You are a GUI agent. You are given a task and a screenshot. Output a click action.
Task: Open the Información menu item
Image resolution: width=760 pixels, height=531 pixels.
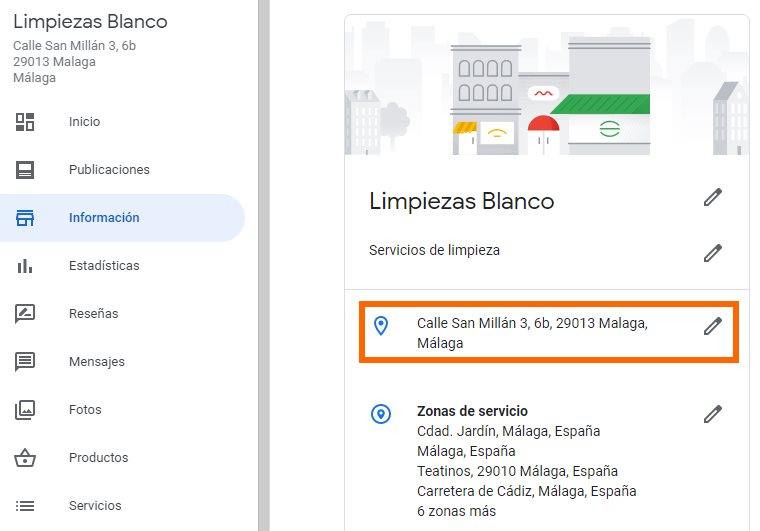[x=104, y=218]
